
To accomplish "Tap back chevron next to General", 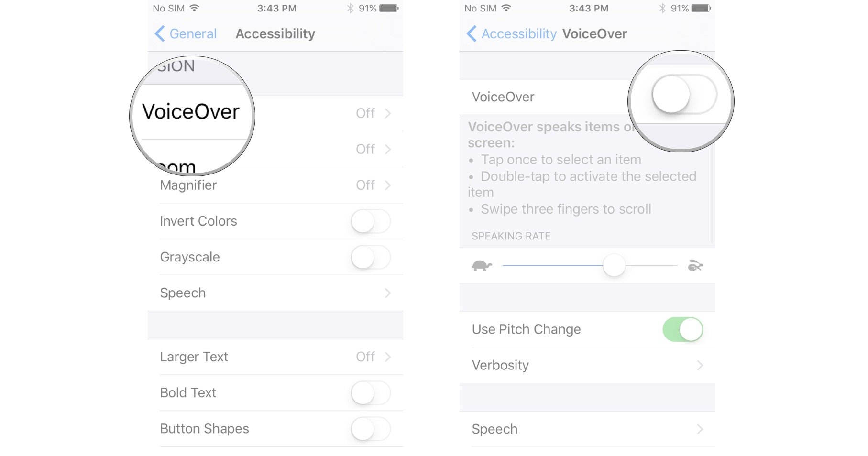I will click(x=160, y=33).
